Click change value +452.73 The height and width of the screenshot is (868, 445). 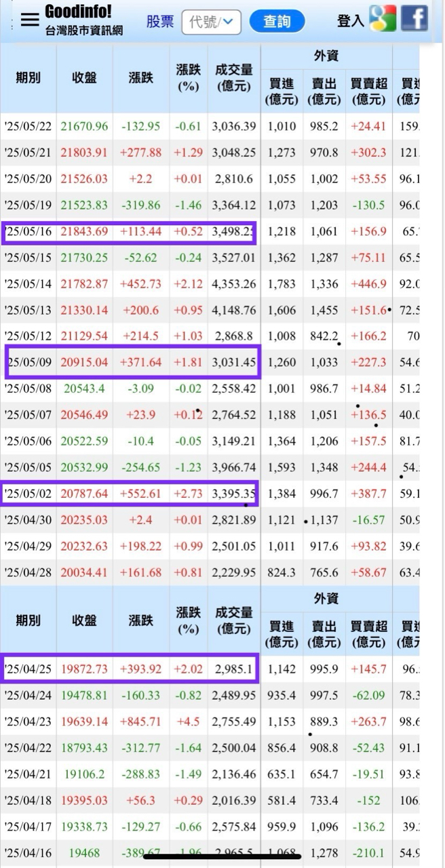tap(140, 284)
